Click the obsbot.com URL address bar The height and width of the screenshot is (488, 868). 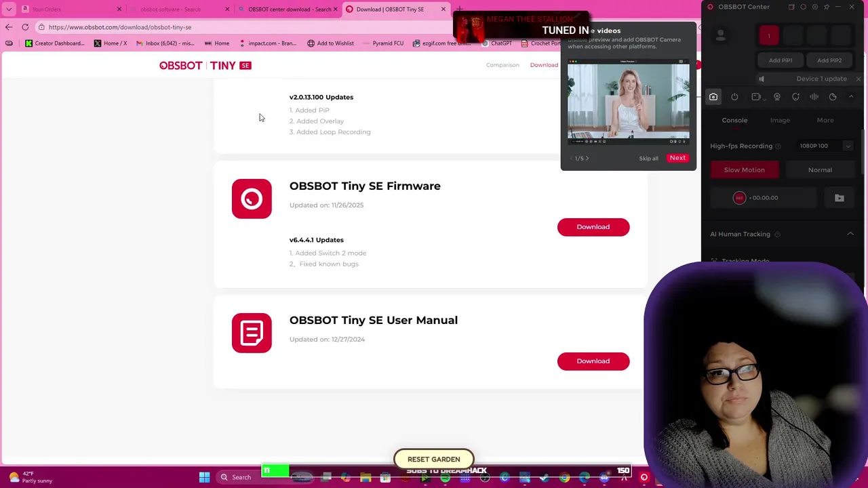click(244, 27)
